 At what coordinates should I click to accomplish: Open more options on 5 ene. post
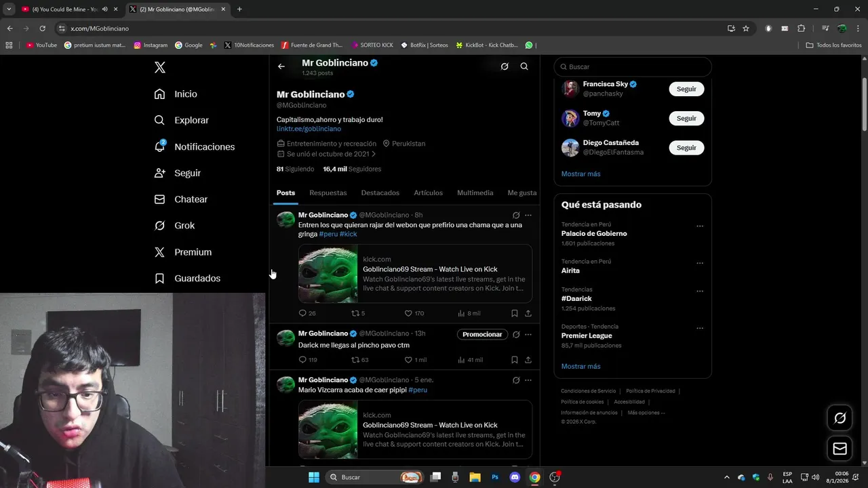coord(528,380)
